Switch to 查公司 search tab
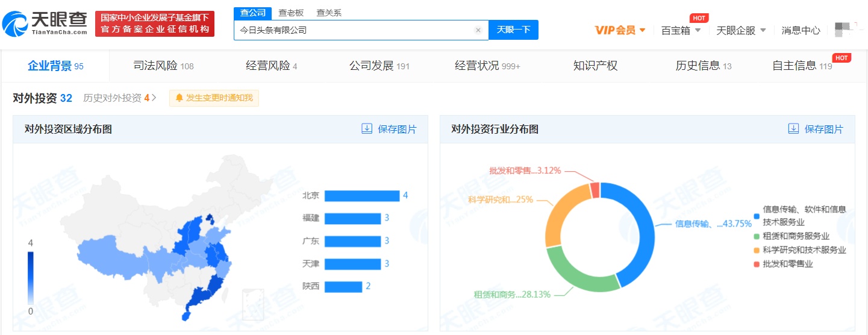The height and width of the screenshot is (335, 868). click(x=252, y=13)
